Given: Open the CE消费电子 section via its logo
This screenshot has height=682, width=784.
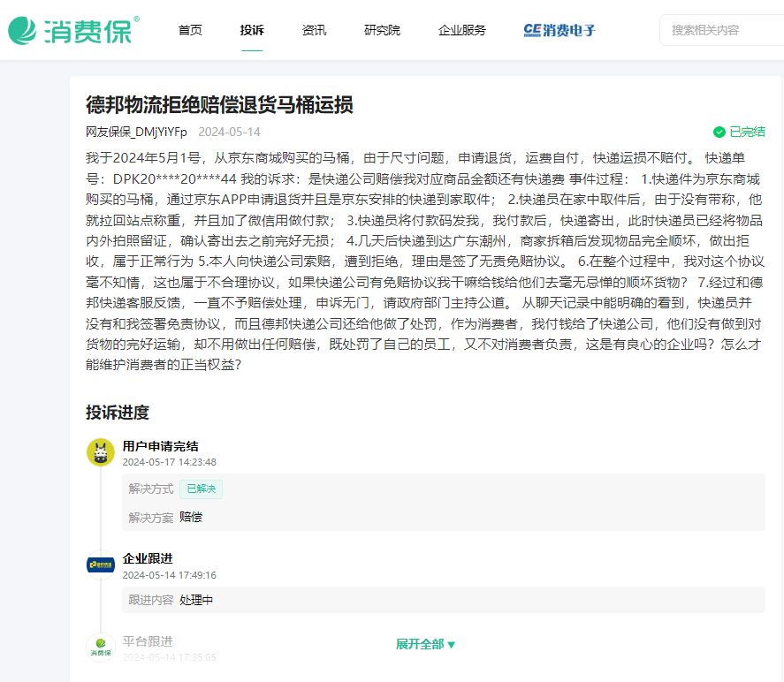Looking at the screenshot, I should click(559, 30).
